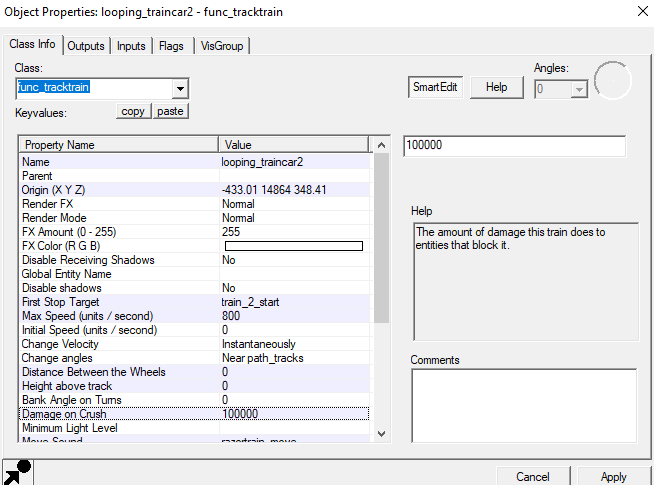Viewport: 654px width, 485px height.
Task: Select the FX Amount (0 - 255) row
Action: click(194, 232)
